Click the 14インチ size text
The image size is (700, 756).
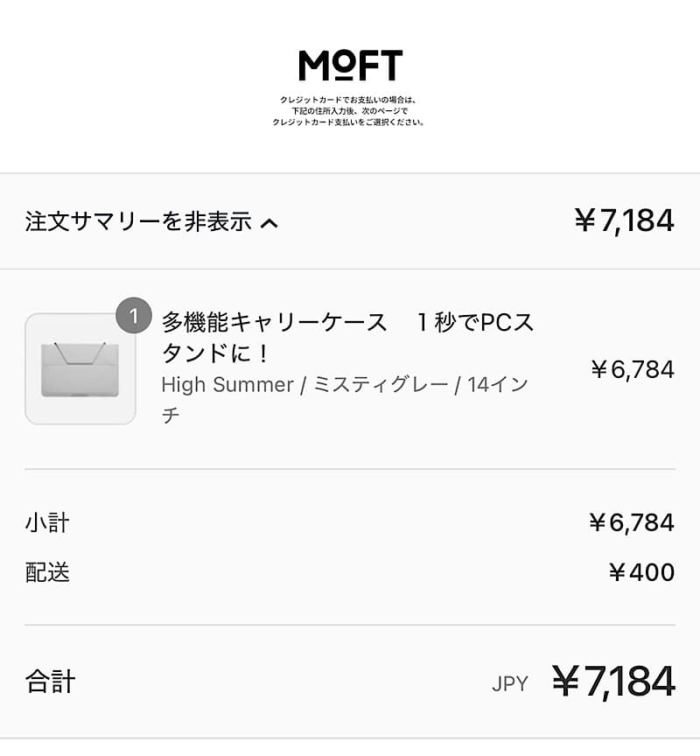tap(344, 399)
